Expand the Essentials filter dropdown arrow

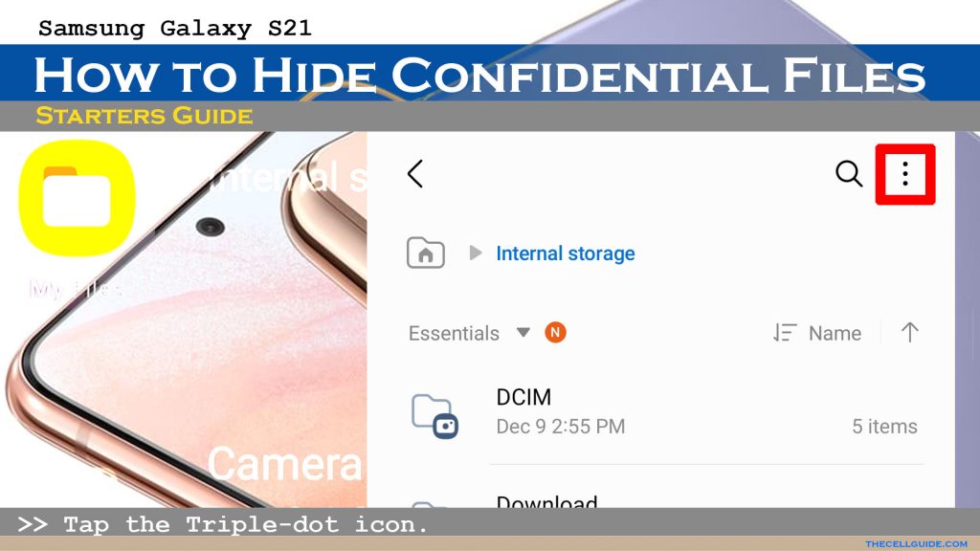(x=523, y=332)
